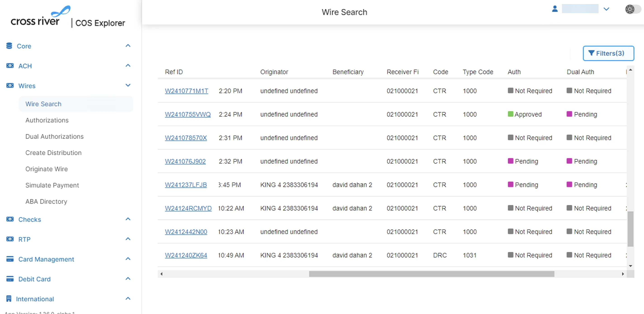Image resolution: width=644 pixels, height=314 pixels.
Task: Click the Debit Card icon
Action: pyautogui.click(x=10, y=279)
